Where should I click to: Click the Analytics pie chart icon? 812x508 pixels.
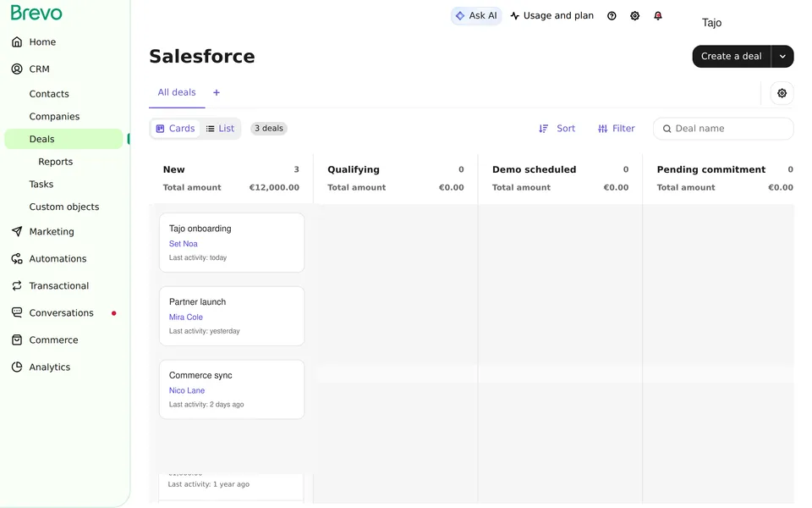[17, 367]
